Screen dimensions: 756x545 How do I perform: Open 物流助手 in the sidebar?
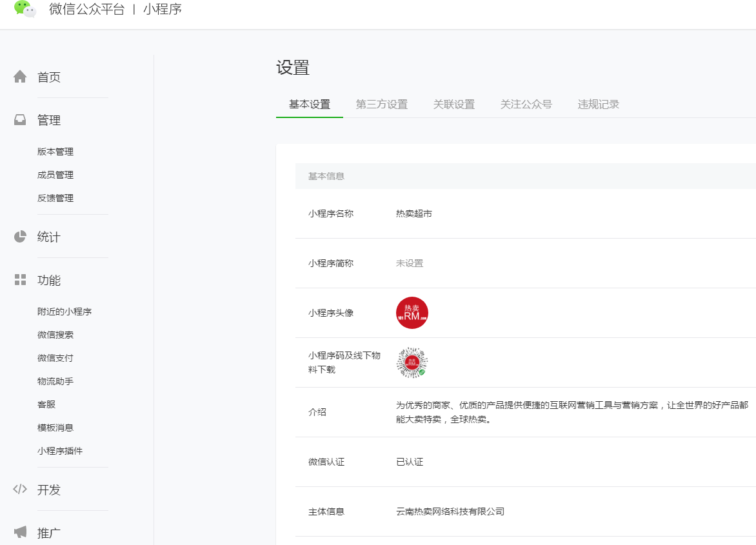tap(55, 381)
